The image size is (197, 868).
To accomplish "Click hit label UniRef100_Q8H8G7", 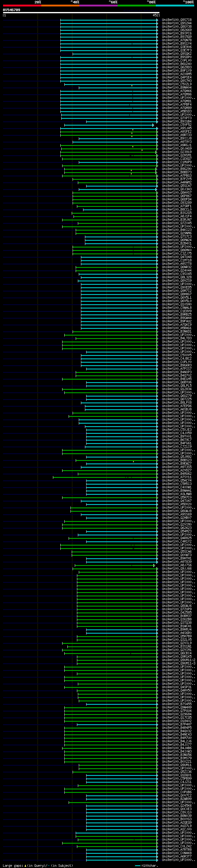I will click(177, 294).
